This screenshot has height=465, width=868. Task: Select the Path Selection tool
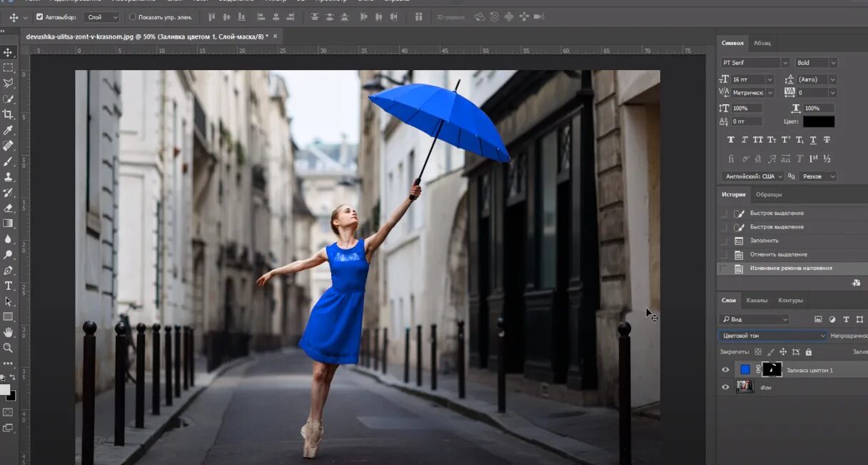coord(8,301)
